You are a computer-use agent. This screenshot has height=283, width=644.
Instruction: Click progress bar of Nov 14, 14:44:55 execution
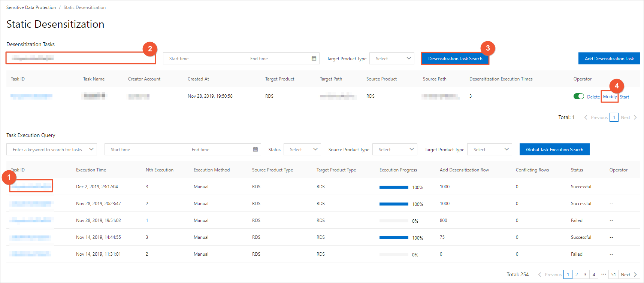pyautogui.click(x=394, y=238)
